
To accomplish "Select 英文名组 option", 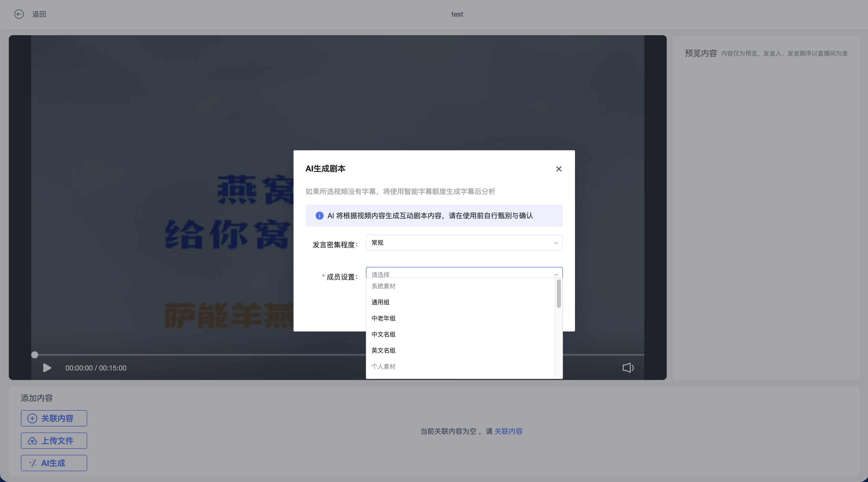I will click(x=460, y=351).
